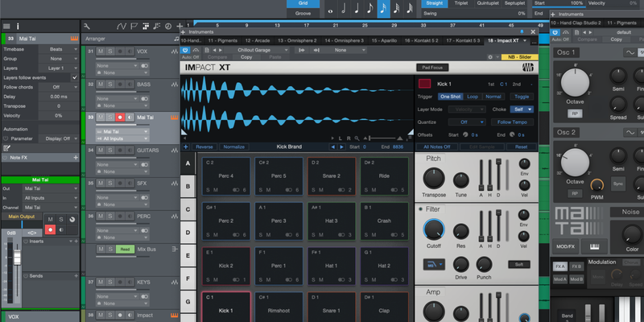Viewport: 644px width, 322px height.
Task: Trigger the Rimshoot drum pad
Action: tap(278, 310)
